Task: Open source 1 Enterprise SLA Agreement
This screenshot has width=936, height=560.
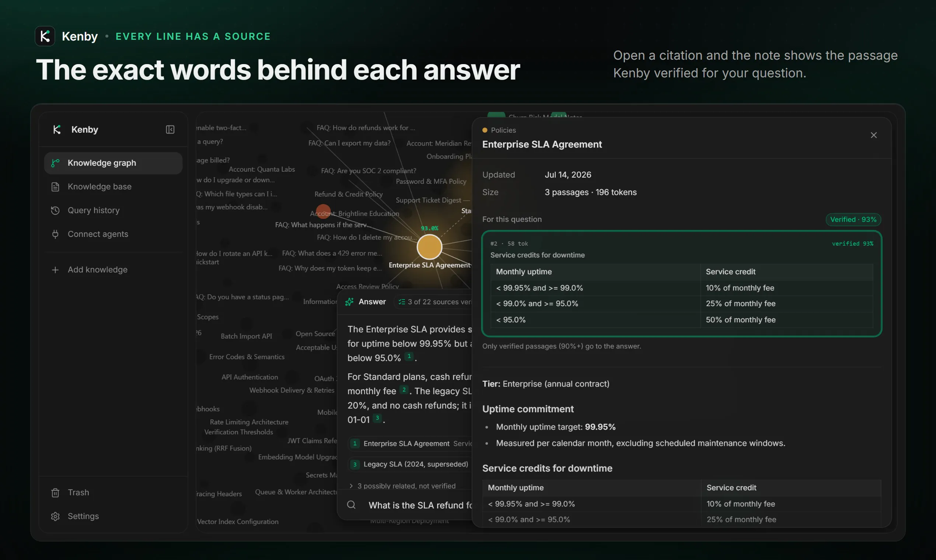Action: click(x=410, y=444)
